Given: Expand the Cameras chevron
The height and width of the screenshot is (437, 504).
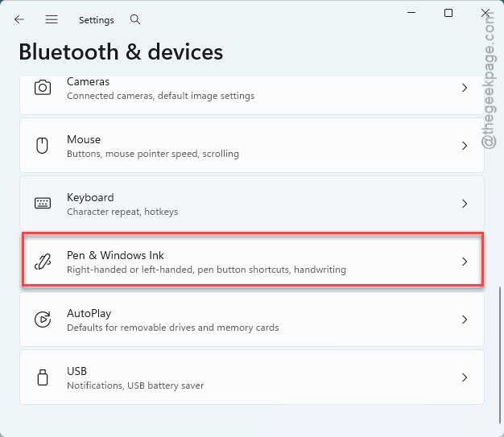Looking at the screenshot, I should click(x=465, y=88).
